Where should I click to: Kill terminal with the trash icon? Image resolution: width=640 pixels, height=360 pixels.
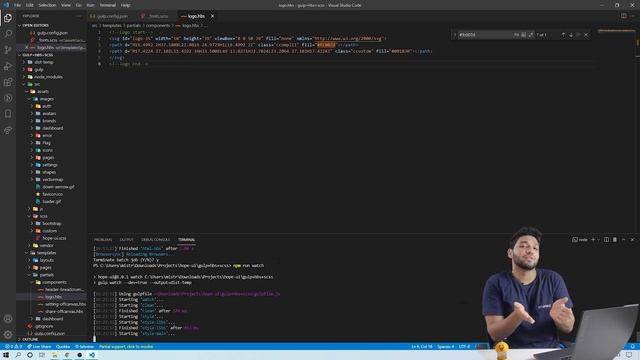pyautogui.click(x=615, y=240)
